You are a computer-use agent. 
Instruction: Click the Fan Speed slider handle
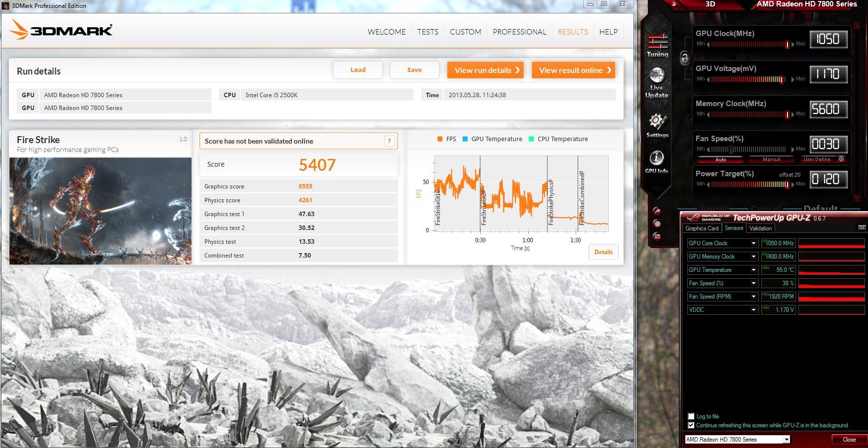pyautogui.click(x=731, y=149)
